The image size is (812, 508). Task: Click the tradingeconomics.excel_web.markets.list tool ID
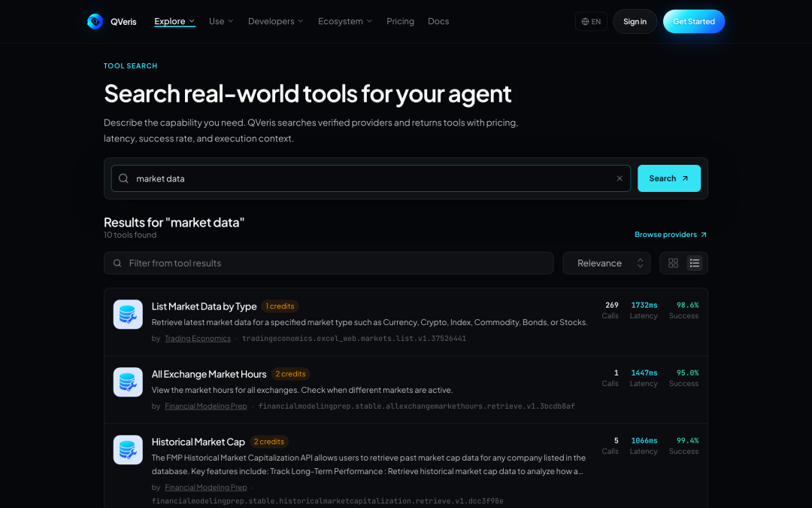click(x=354, y=339)
